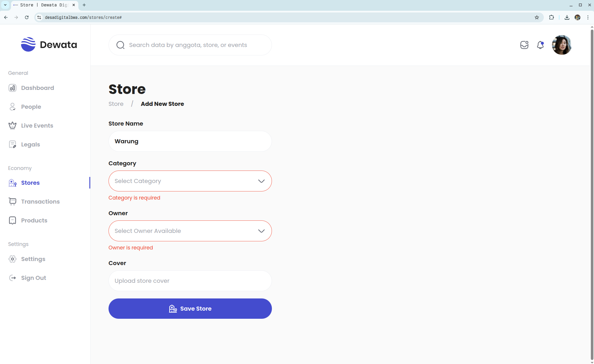The image size is (594, 364).
Task: Click the Sign Out arrow icon
Action: pyautogui.click(x=12, y=278)
